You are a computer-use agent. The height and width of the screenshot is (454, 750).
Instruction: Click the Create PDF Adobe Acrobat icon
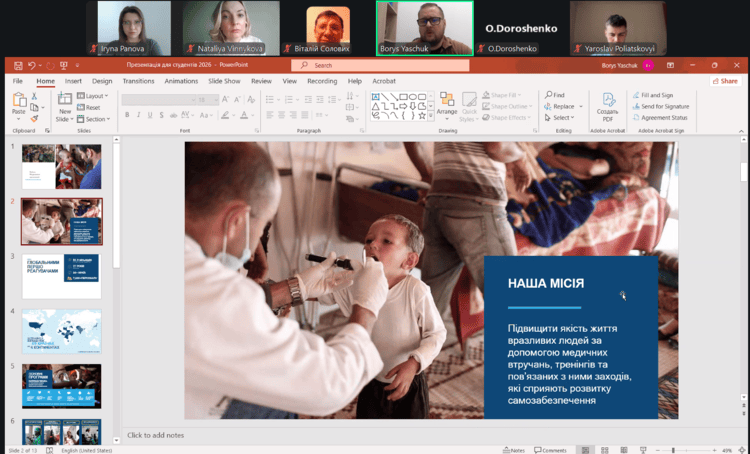(607, 105)
